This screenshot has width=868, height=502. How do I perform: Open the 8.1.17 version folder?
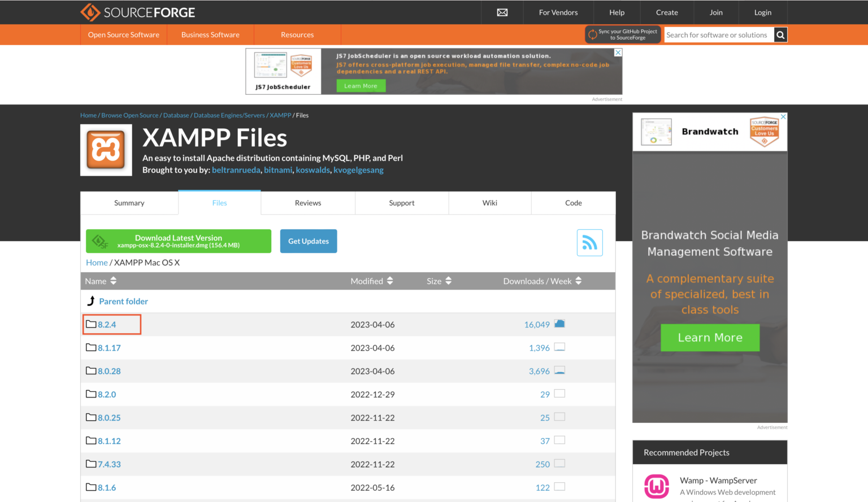pos(108,347)
